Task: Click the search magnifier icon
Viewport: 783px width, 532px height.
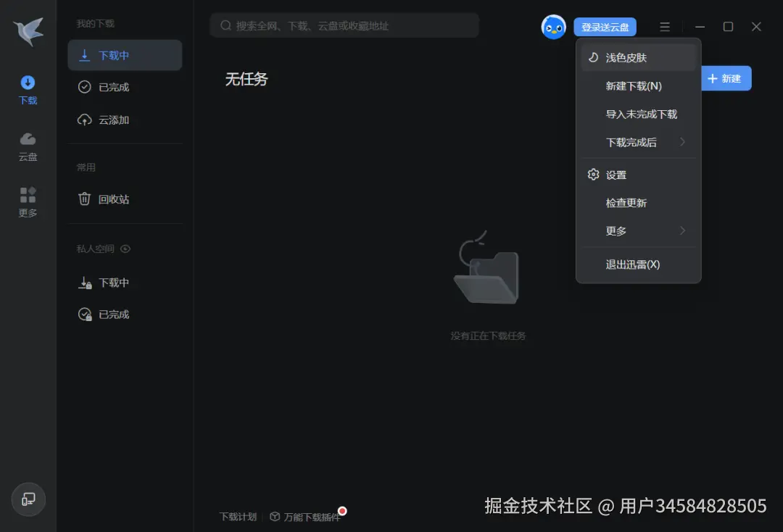Action: (225, 25)
